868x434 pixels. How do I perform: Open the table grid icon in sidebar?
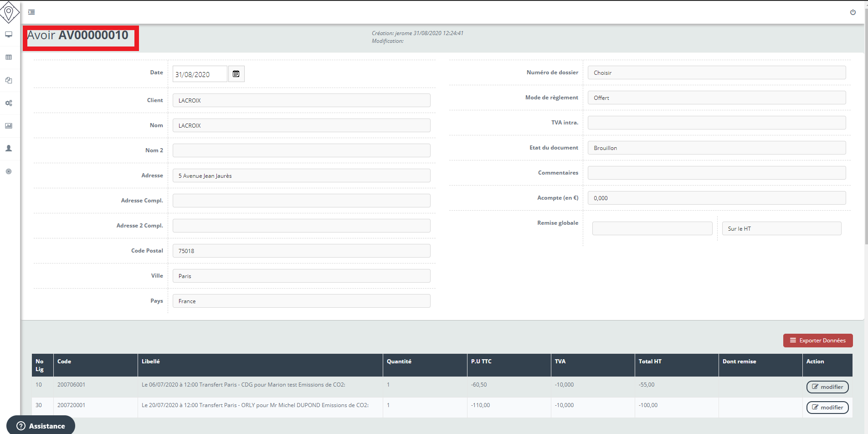(x=9, y=57)
